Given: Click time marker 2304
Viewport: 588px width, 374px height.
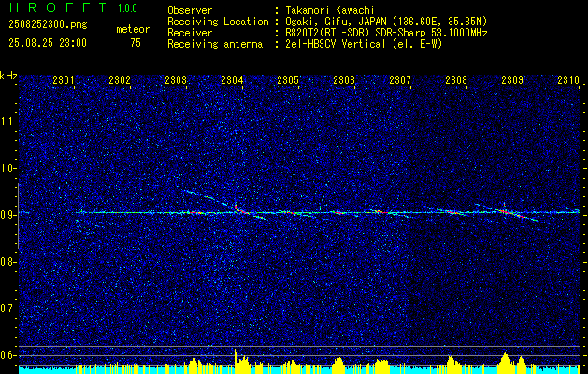Looking at the screenshot, I should [x=232, y=79].
